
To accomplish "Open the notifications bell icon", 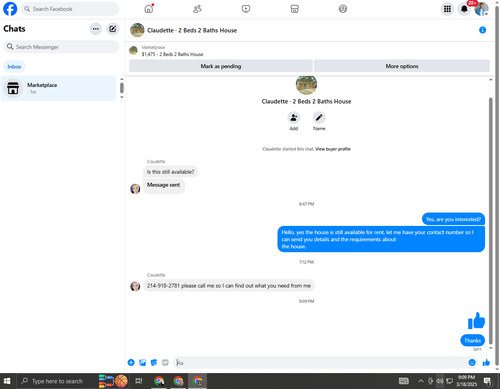I will point(464,9).
